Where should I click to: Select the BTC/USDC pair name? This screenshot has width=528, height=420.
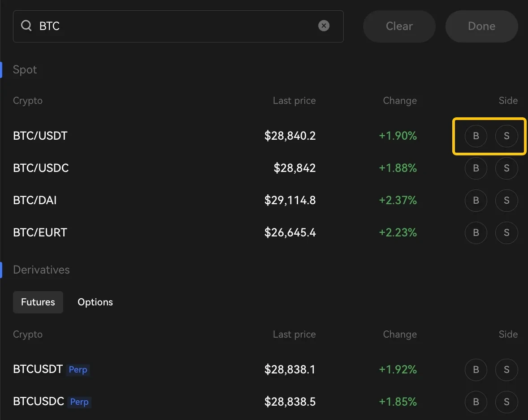tap(41, 168)
